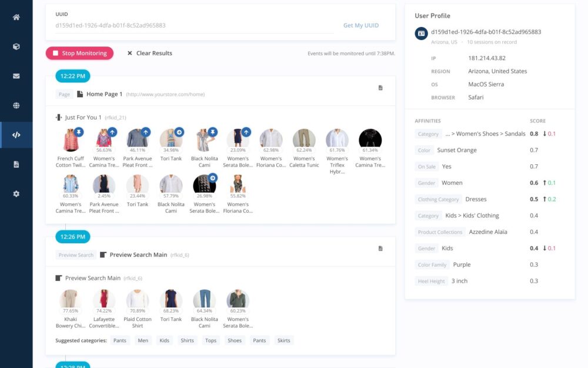Click the document icon on Home Page 1 card
The image size is (588, 368).
(x=380, y=88)
